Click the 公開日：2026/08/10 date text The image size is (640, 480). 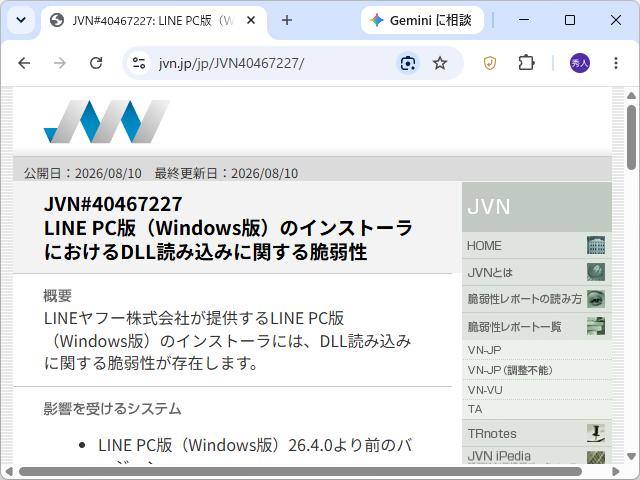coord(83,173)
